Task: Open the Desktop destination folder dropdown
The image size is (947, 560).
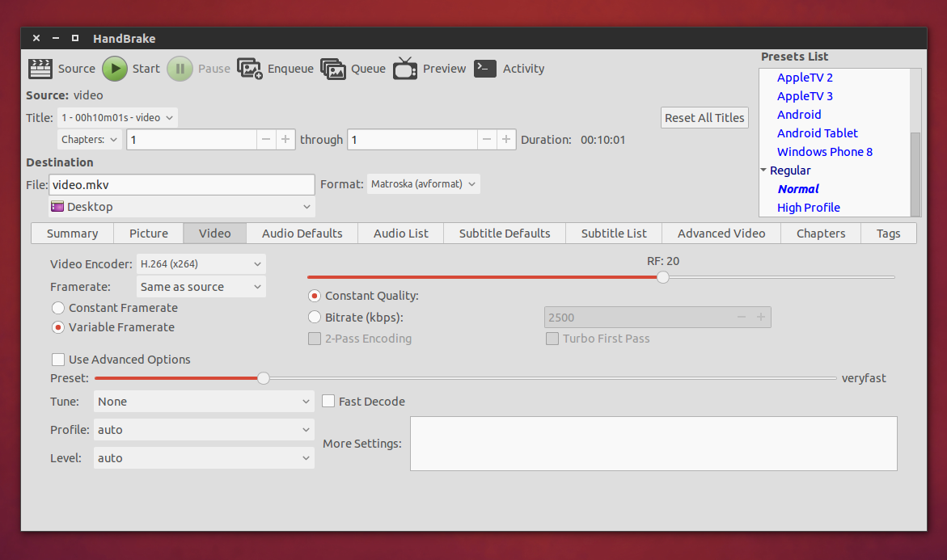Action: coord(182,206)
